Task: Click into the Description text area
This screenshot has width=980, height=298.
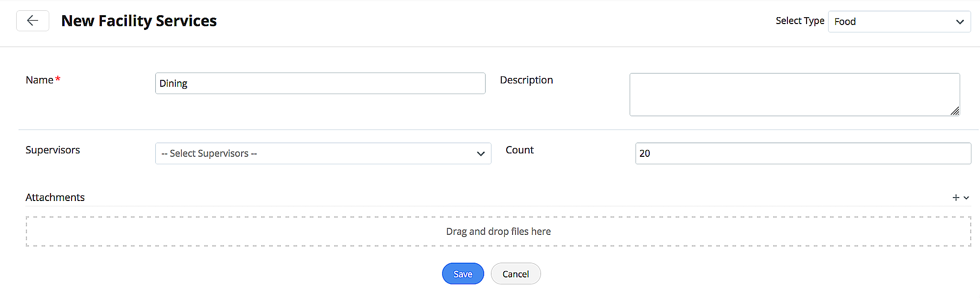Action: [x=794, y=94]
